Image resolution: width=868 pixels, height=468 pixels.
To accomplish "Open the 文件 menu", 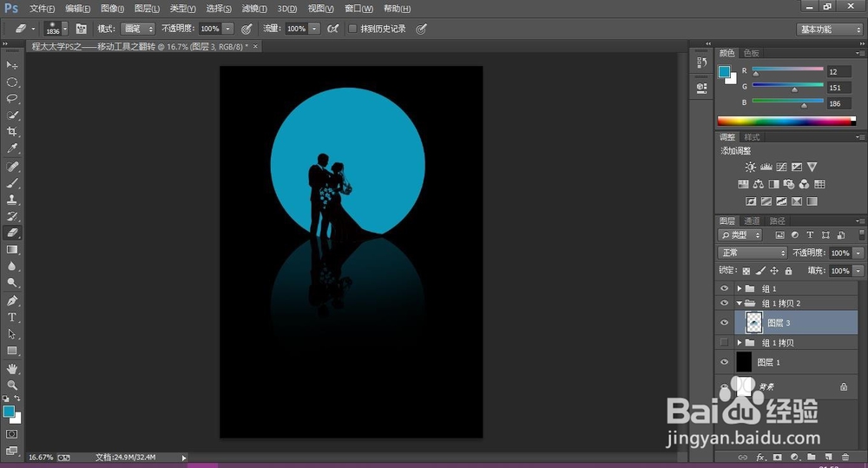I will point(42,9).
